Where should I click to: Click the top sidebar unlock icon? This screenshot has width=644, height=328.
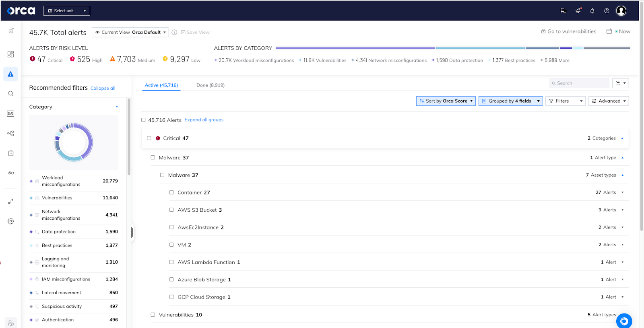(x=11, y=31)
